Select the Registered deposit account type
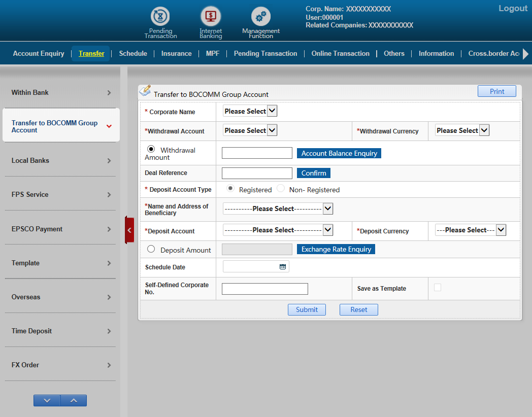The height and width of the screenshot is (417, 532). pos(230,188)
